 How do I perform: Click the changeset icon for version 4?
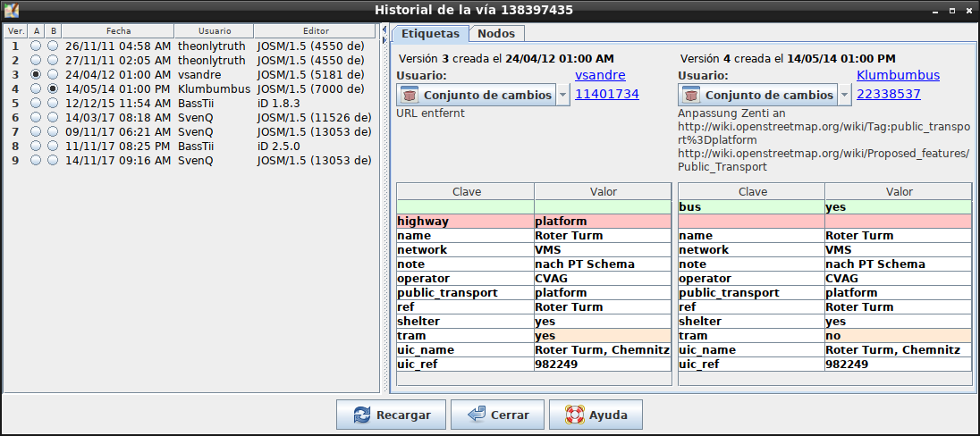click(x=691, y=95)
